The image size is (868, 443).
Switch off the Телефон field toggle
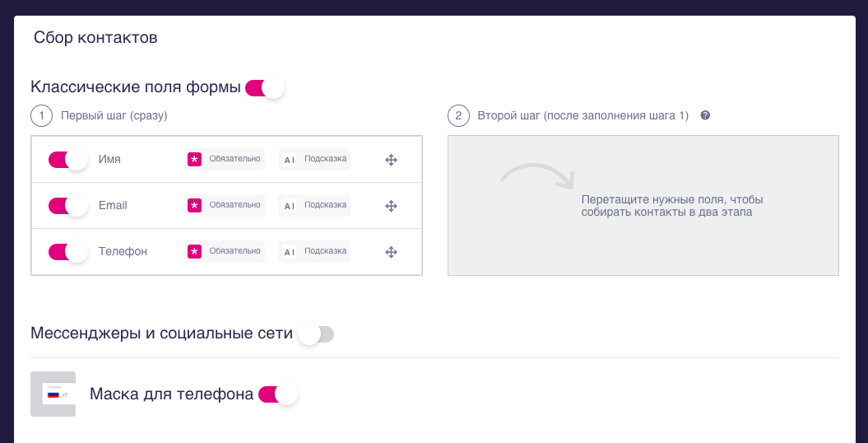(x=67, y=252)
